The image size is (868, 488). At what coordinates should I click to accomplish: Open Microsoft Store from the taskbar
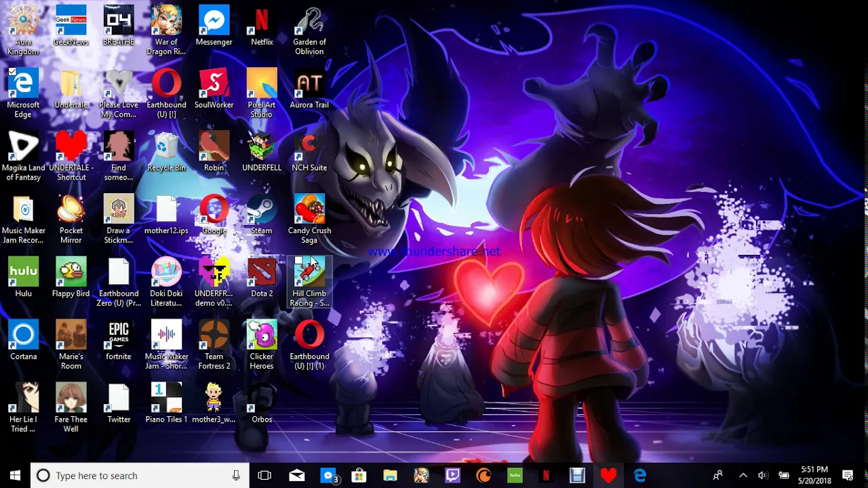(359, 476)
